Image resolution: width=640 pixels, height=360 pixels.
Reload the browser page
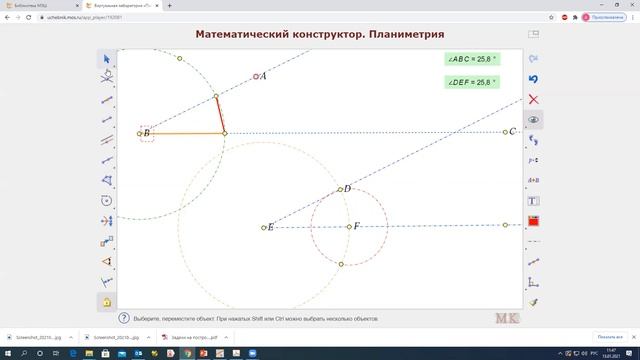pos(29,18)
